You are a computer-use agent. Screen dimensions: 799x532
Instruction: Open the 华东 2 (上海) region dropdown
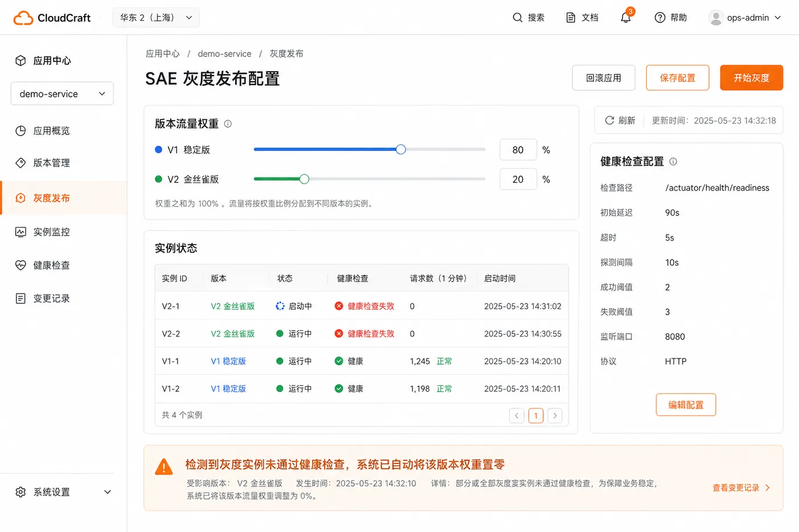156,18
